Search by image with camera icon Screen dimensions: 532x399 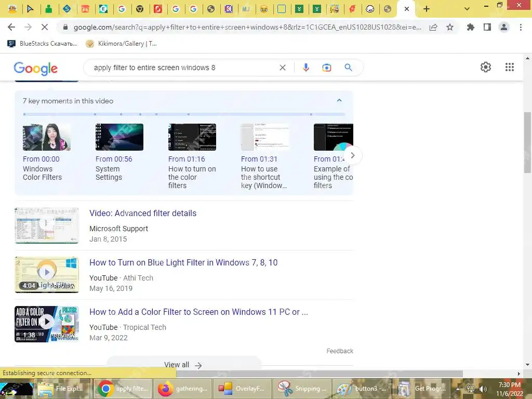point(326,68)
